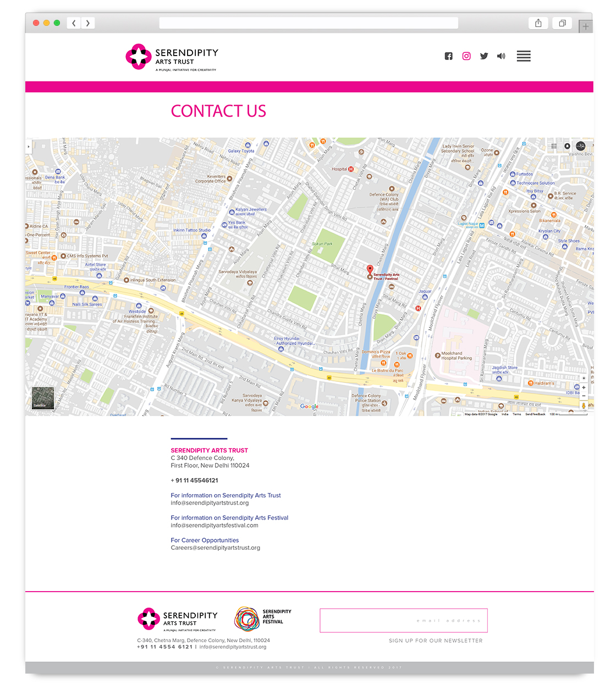This screenshot has width=616, height=689.
Task: Click Jagdish Store map marker
Action: click(499, 378)
